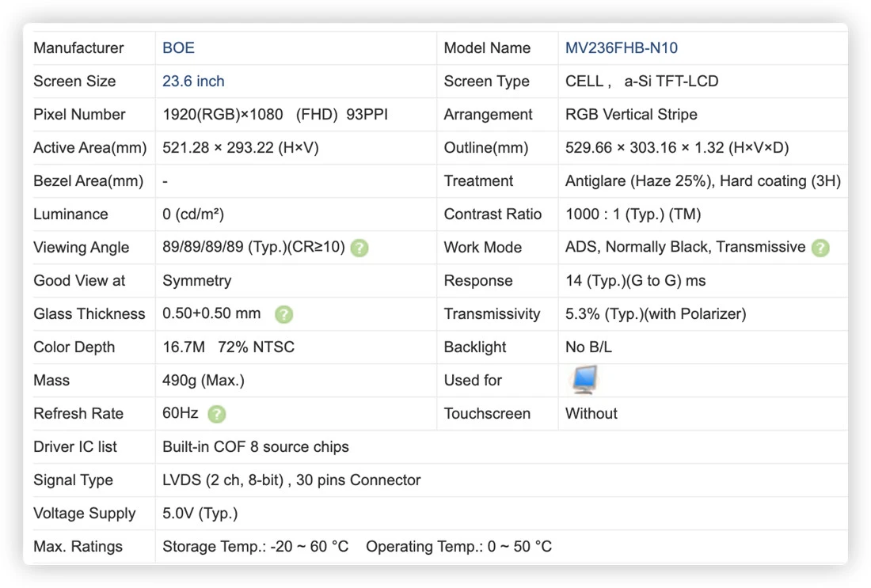Click the help icon next to 60Hz refresh rate
This screenshot has width=871, height=588.
pyautogui.click(x=217, y=414)
